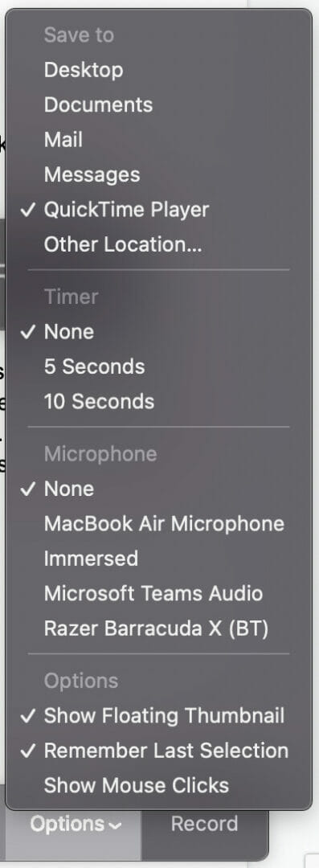Open Other Location... chooser

click(x=159, y=244)
